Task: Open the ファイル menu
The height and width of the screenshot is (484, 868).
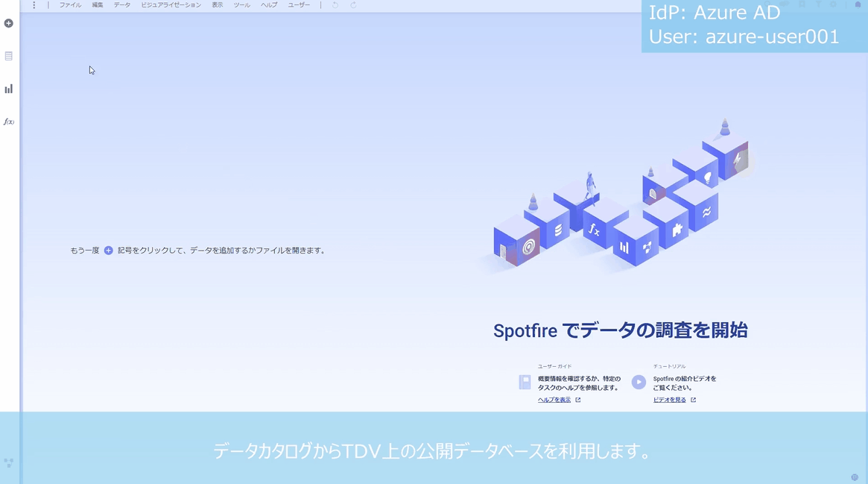Action: click(x=69, y=4)
